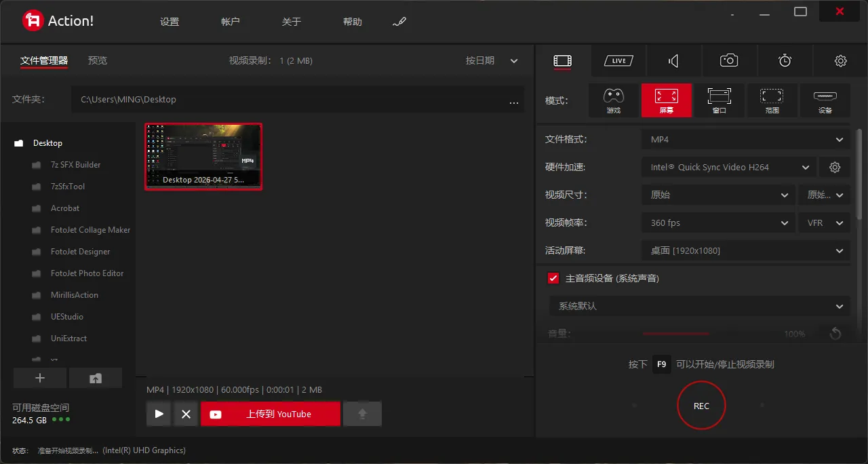This screenshot has height=464, width=868.
Task: Open hardware acceleration settings gear
Action: point(835,167)
